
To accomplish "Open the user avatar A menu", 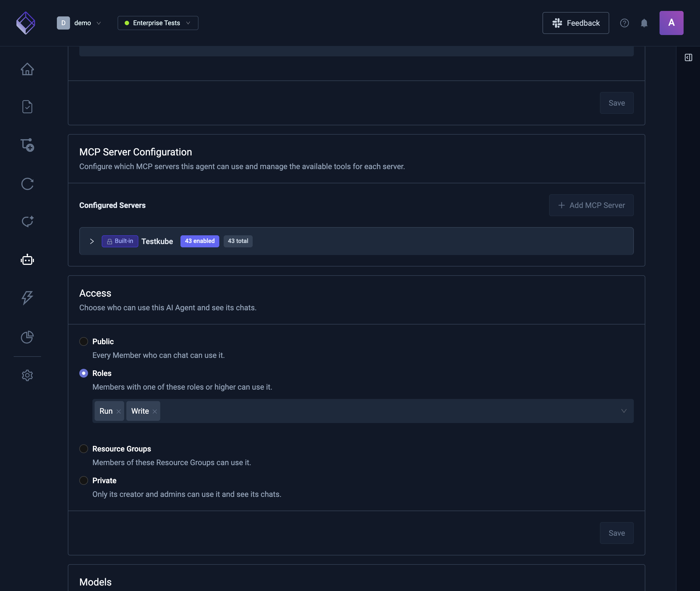I will 671,23.
